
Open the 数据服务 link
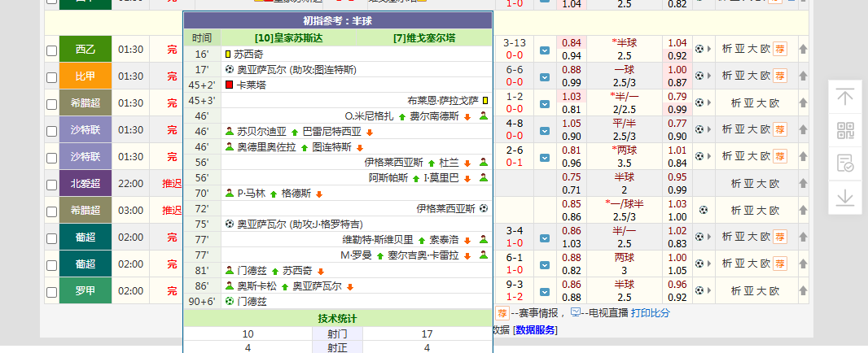(536, 329)
